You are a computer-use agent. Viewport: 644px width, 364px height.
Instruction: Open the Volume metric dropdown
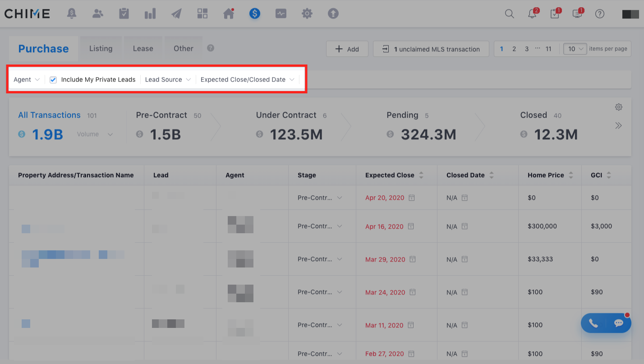tap(95, 134)
